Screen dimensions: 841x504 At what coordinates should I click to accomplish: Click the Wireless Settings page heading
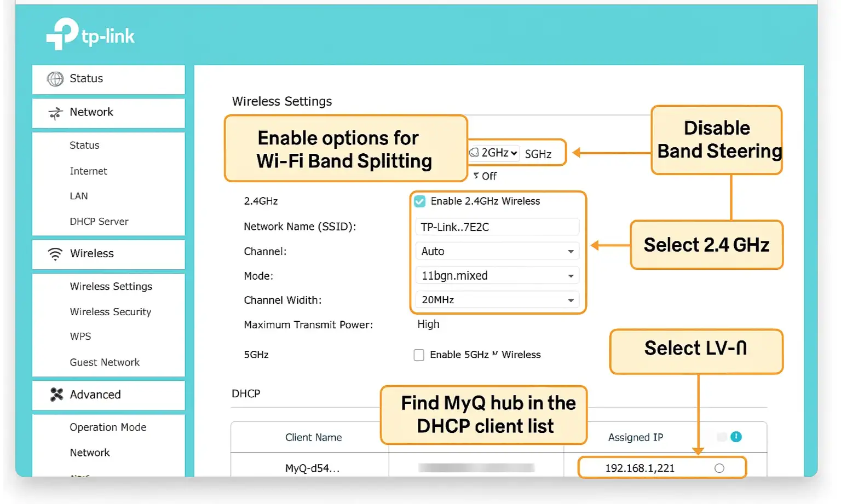pos(282,101)
